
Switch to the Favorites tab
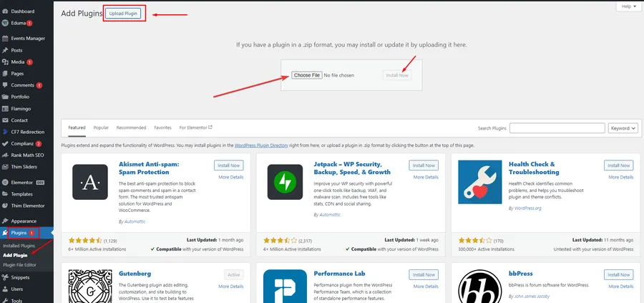pyautogui.click(x=162, y=128)
